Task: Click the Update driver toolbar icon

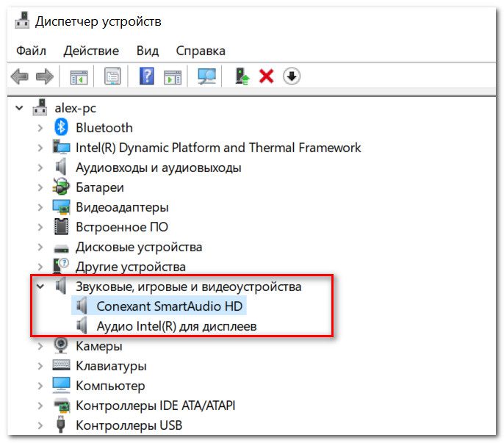Action: coord(242,76)
